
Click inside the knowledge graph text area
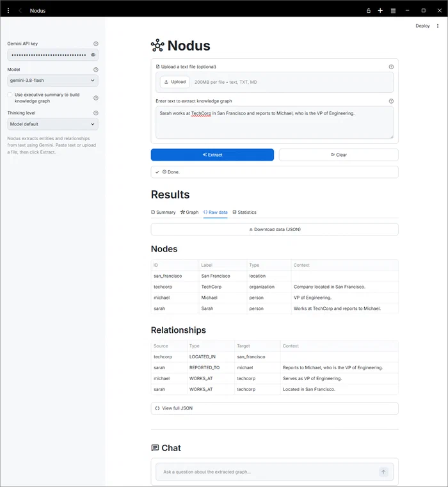(x=275, y=122)
